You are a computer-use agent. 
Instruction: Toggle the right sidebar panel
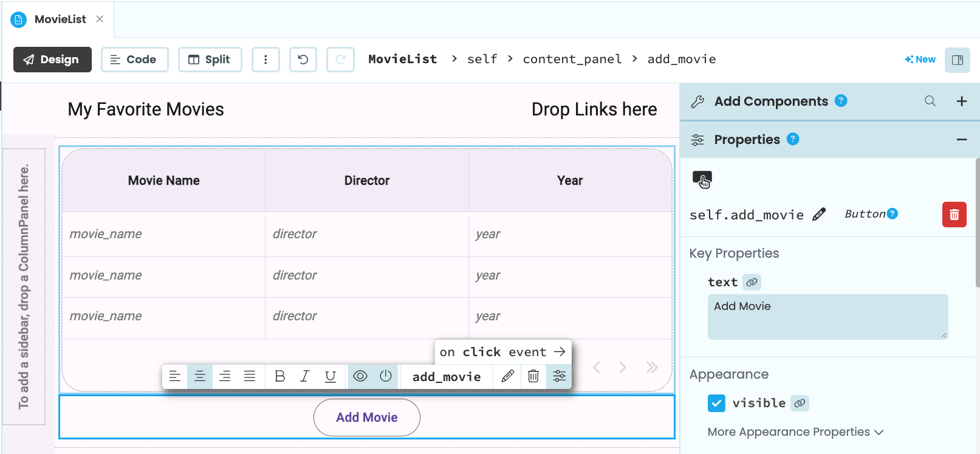(x=958, y=60)
